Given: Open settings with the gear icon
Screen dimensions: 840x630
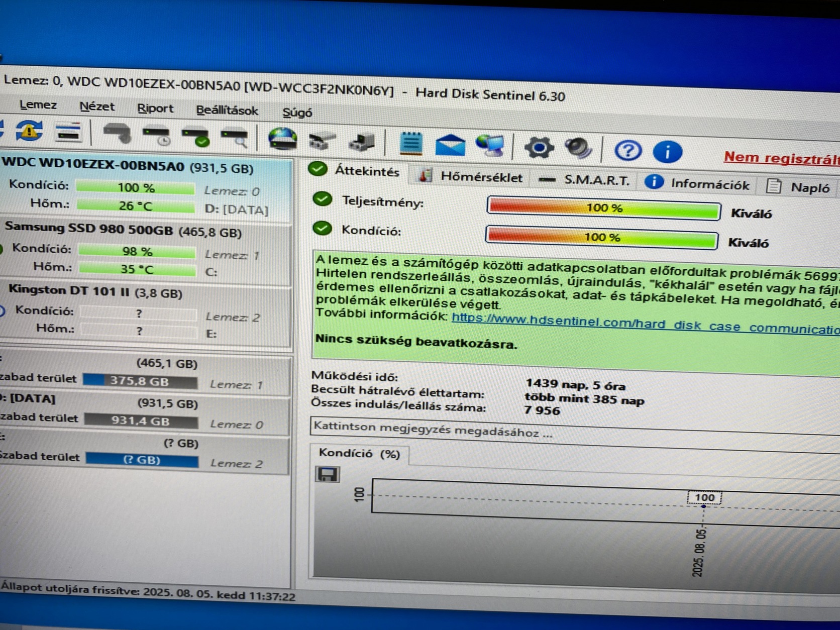Looking at the screenshot, I should point(539,148).
